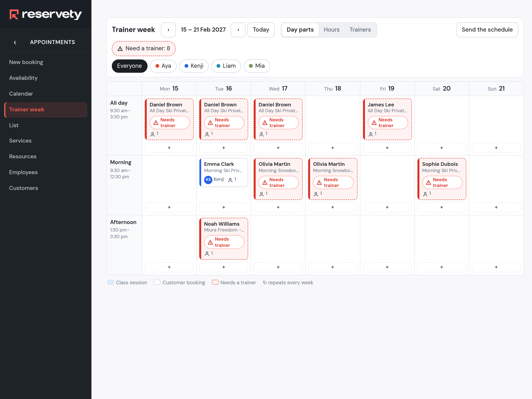The height and width of the screenshot is (399, 532).
Task: Switch to the Day parts view
Action: [x=300, y=30]
